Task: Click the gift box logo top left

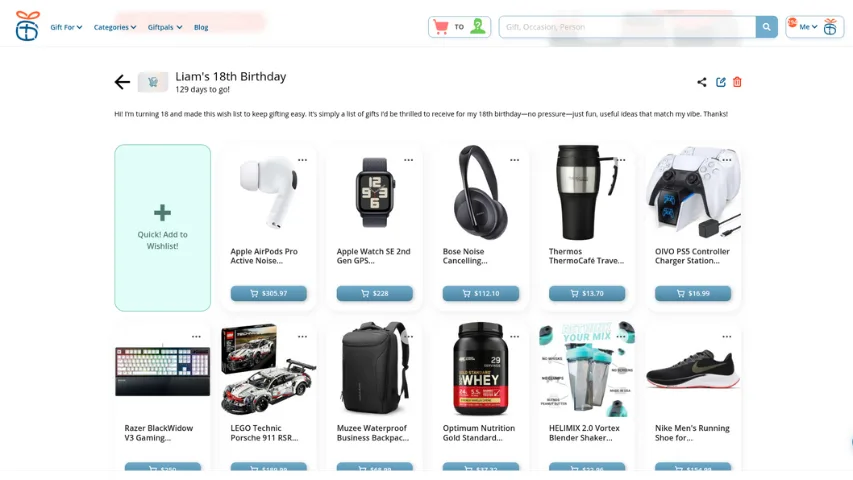Action: point(27,26)
